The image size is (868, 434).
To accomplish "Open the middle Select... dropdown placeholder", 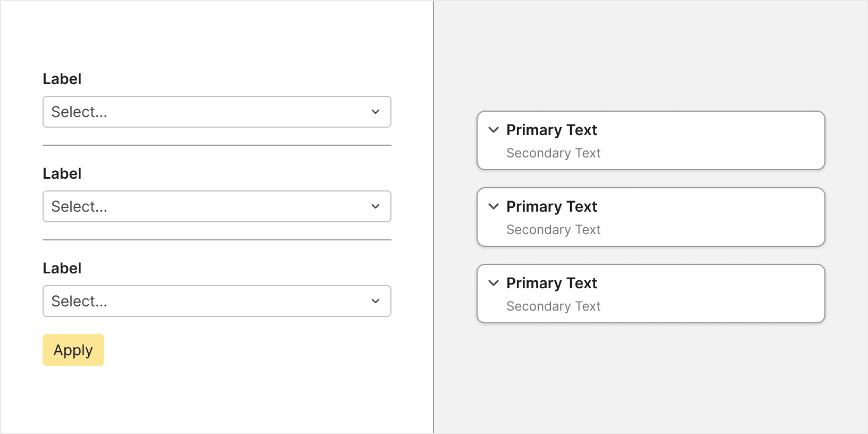I will coord(79,206).
